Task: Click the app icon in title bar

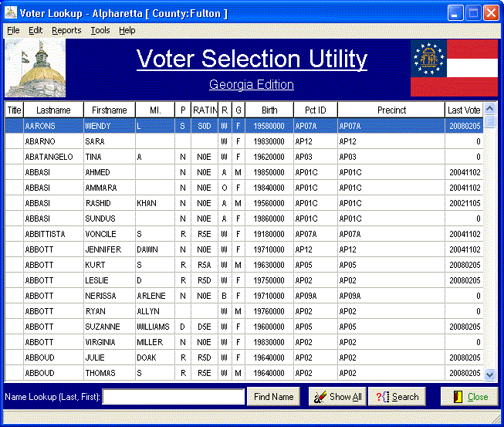Action: click(11, 13)
